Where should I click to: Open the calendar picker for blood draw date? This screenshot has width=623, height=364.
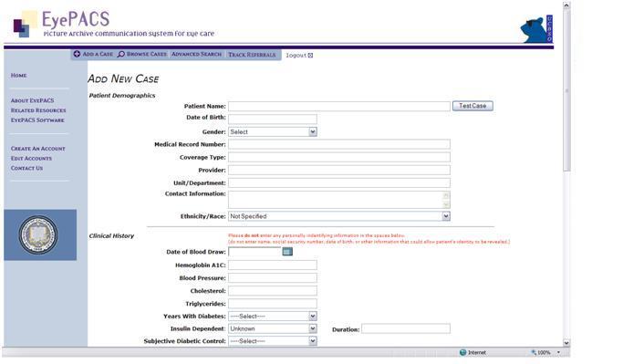tap(287, 252)
